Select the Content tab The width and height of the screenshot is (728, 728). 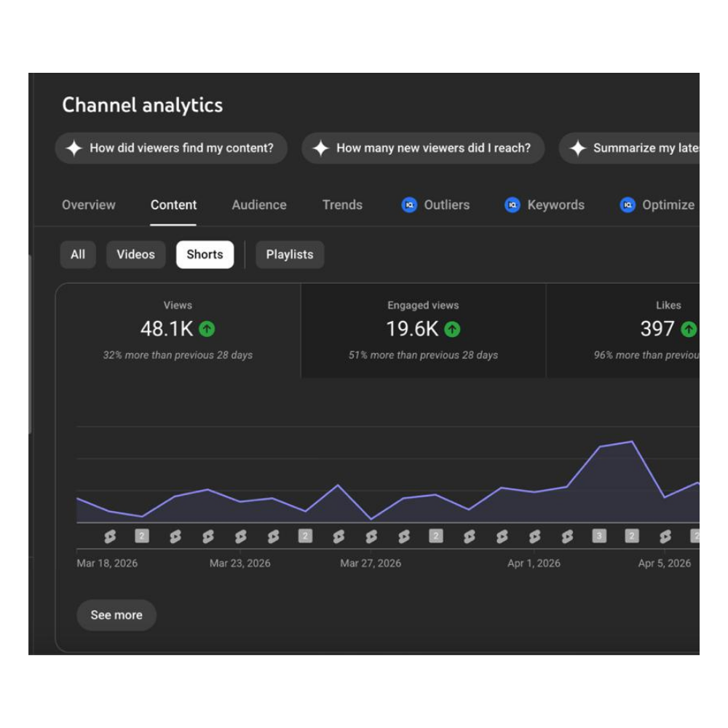174,205
